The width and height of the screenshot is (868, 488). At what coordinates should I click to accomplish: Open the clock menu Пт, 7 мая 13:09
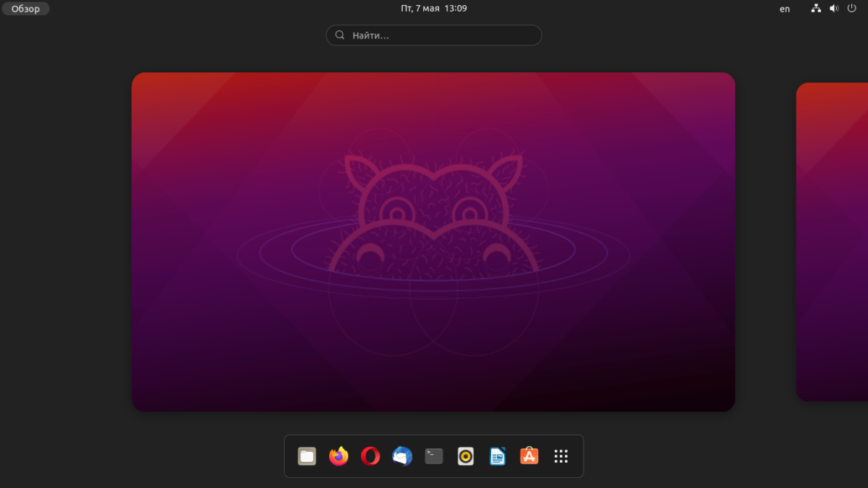434,9
